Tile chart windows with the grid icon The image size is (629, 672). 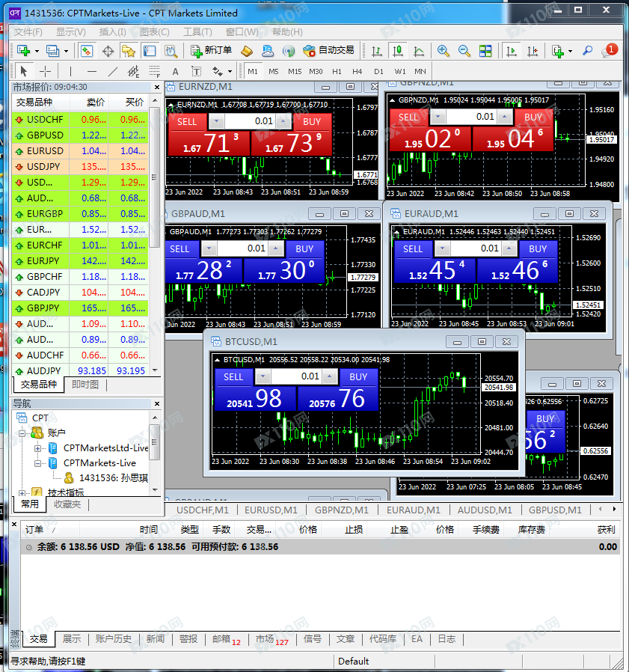(x=485, y=51)
